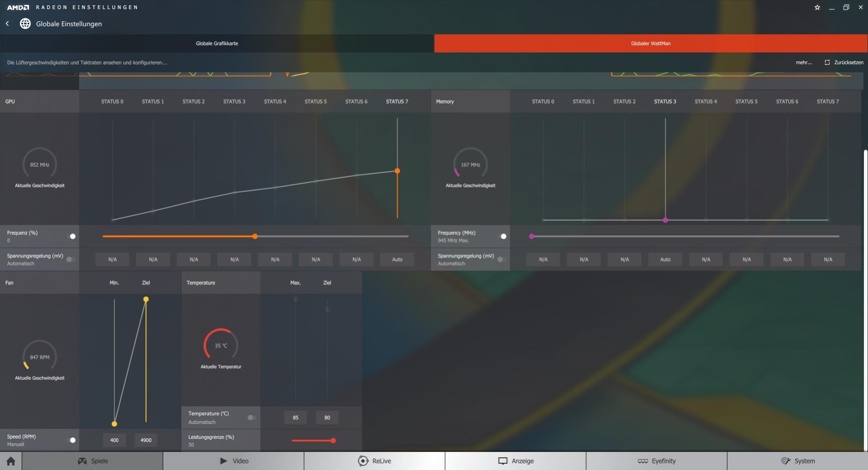Click the yellow fan Ziel speed point
868x470 pixels.
pyautogui.click(x=146, y=299)
